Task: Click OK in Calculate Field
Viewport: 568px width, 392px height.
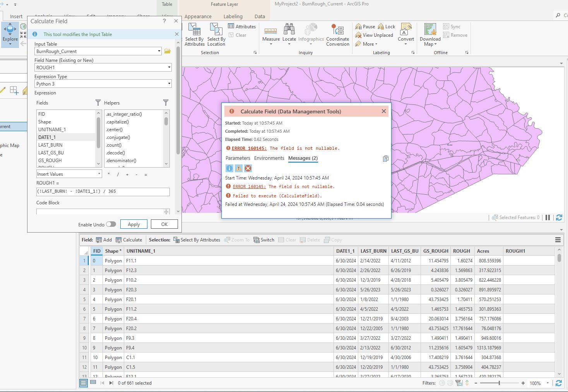Action: (164, 224)
